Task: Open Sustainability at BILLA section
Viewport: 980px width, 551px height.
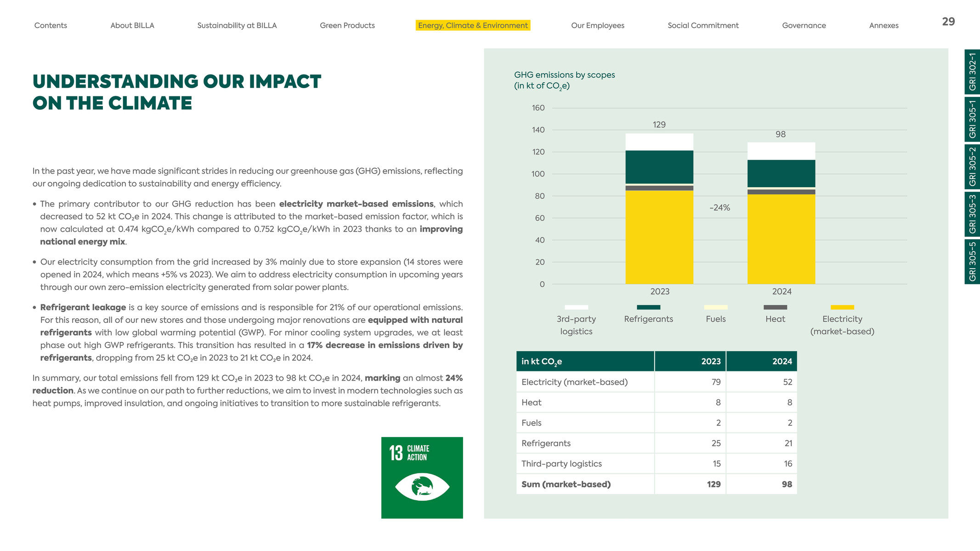Action: click(x=237, y=26)
